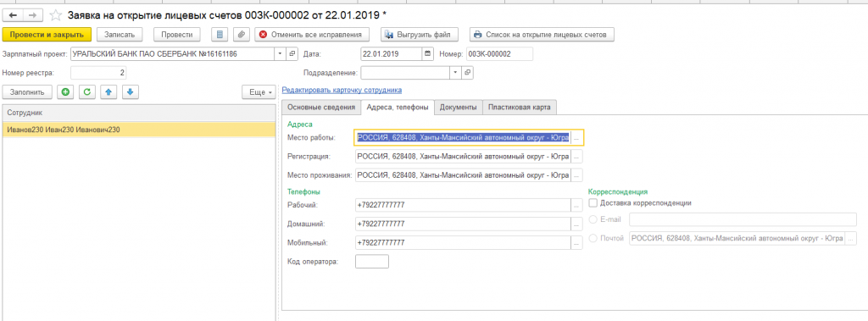Click the Провести и закрыть button
Image resolution: width=868 pixels, height=321 pixels.
coord(47,35)
